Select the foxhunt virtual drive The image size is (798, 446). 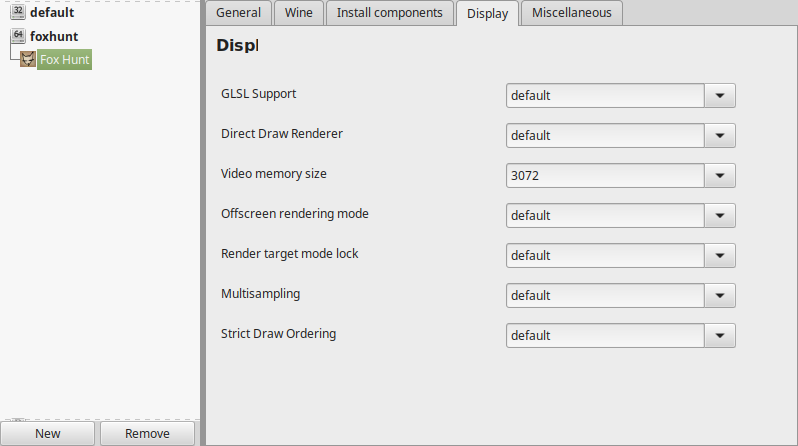(x=54, y=36)
